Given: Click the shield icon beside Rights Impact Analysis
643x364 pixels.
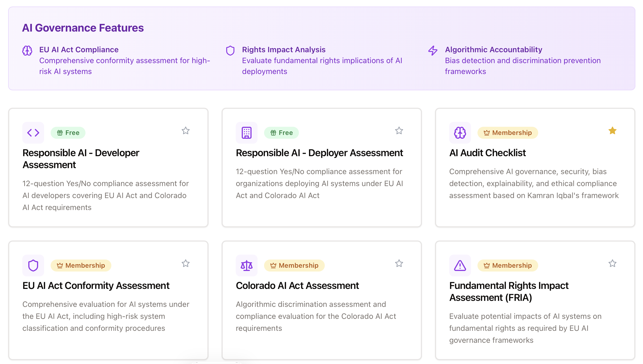Looking at the screenshot, I should (230, 51).
